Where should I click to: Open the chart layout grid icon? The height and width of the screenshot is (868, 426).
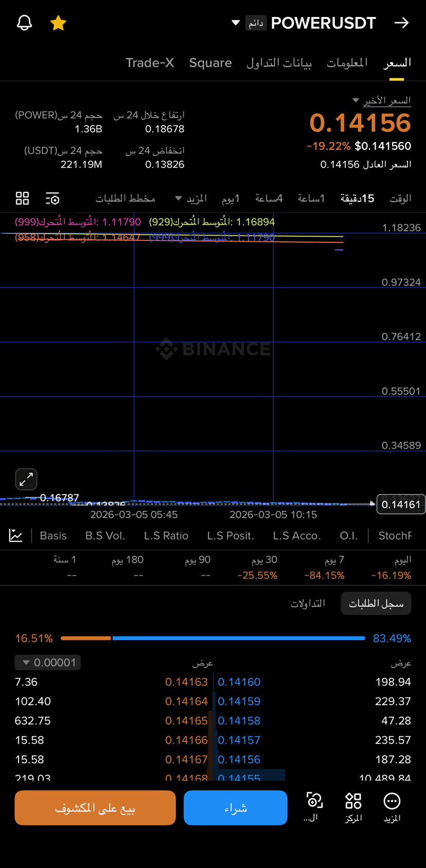(23, 198)
